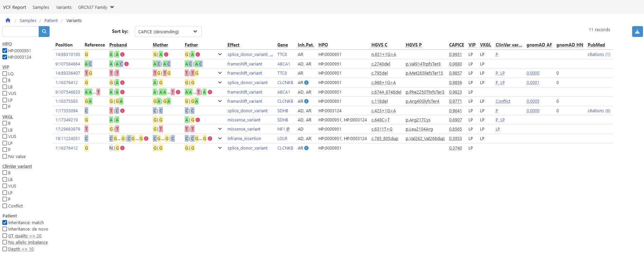The image size is (644, 254).
Task: Open citations (6) PubMed link
Action: (599, 111)
